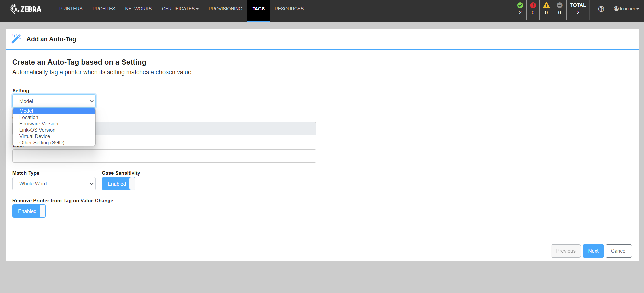Click the red error status icon
This screenshot has height=293, width=644.
pos(533,5)
